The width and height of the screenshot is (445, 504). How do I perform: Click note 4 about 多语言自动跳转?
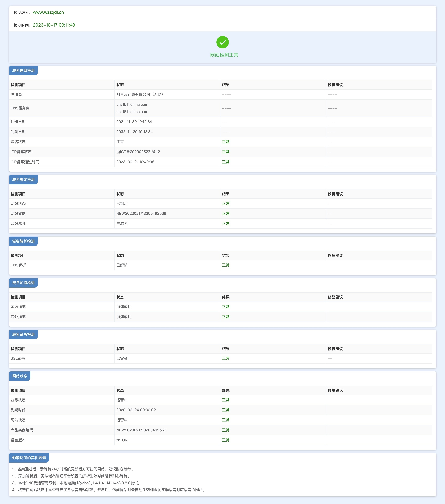(x=109, y=490)
